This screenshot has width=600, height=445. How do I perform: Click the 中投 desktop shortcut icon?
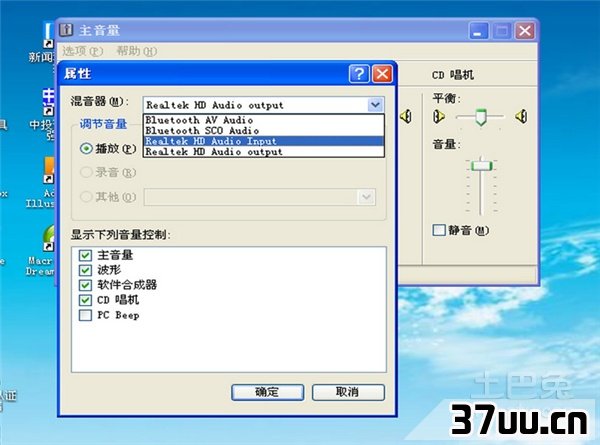48,103
